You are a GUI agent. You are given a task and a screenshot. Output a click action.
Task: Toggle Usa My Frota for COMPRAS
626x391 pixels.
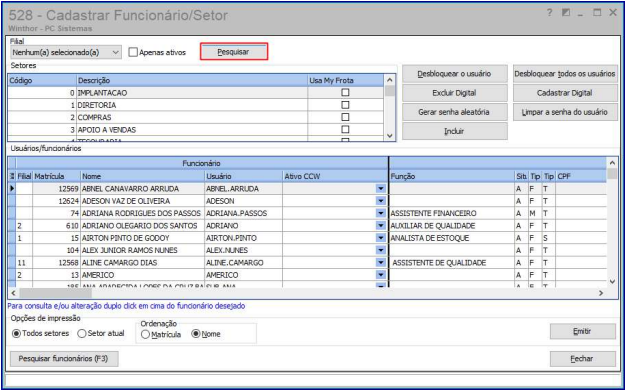pos(345,117)
